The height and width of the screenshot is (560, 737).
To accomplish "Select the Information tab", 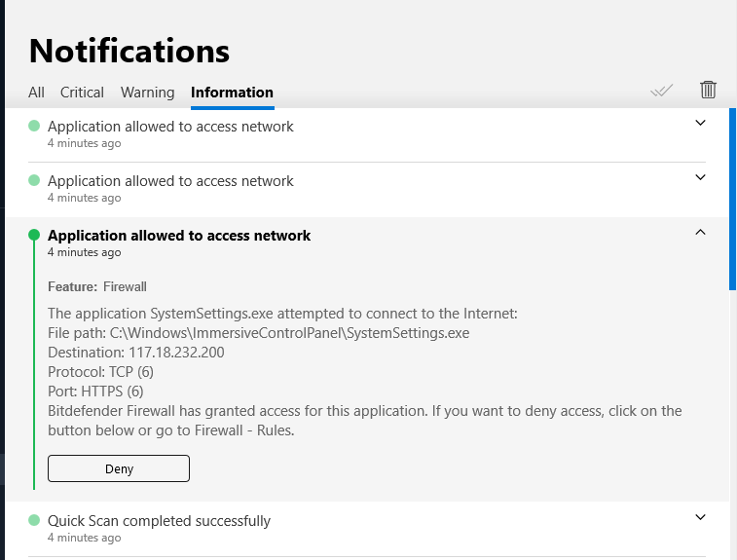I will (232, 93).
